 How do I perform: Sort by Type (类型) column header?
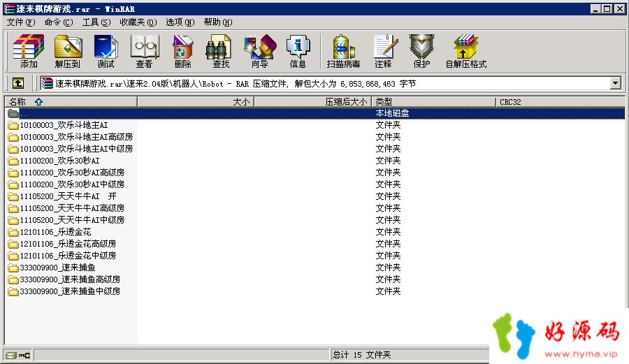coord(433,102)
